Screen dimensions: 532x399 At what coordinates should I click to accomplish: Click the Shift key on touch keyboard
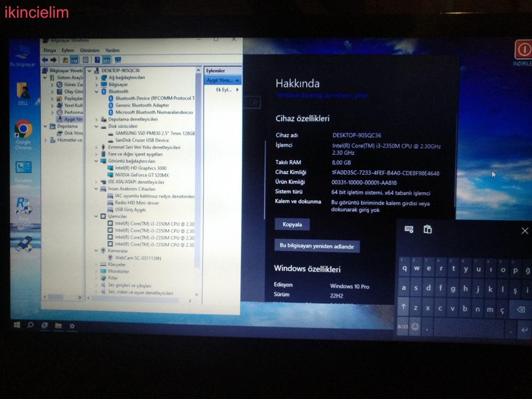tap(403, 307)
